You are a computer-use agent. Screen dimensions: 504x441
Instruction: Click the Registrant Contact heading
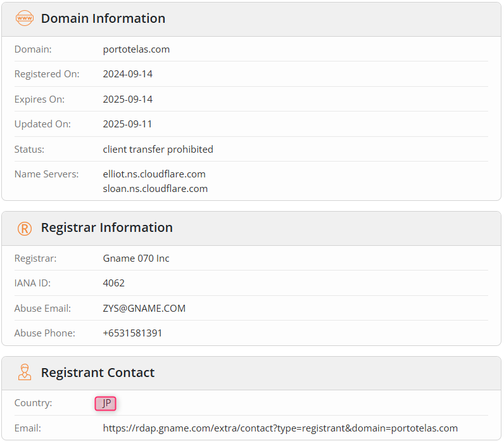point(98,373)
